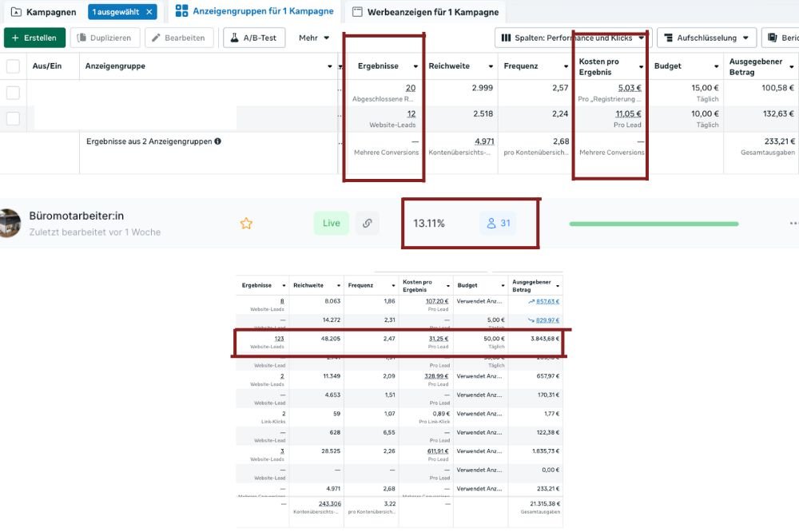Open the Mehr dropdown menu
This screenshot has height=532, width=799.
point(314,38)
